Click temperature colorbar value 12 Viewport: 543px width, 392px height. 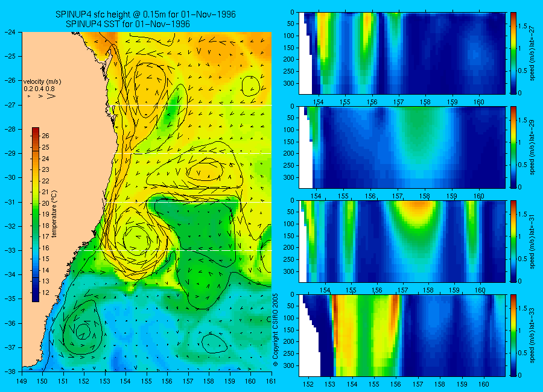[x=46, y=293]
